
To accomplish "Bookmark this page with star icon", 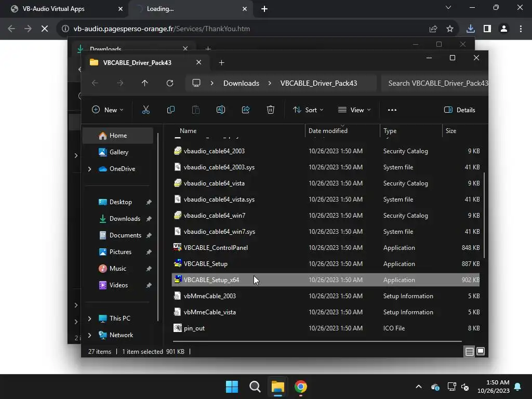I will click(450, 29).
